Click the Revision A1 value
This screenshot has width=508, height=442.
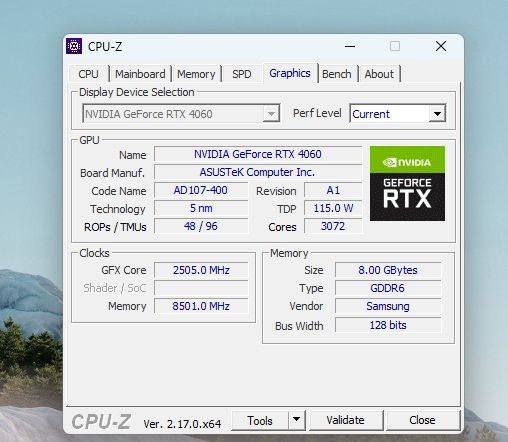click(333, 190)
